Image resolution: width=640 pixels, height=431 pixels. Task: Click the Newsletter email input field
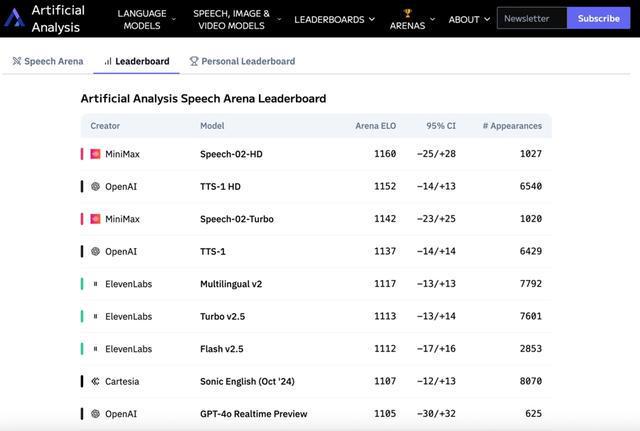532,18
